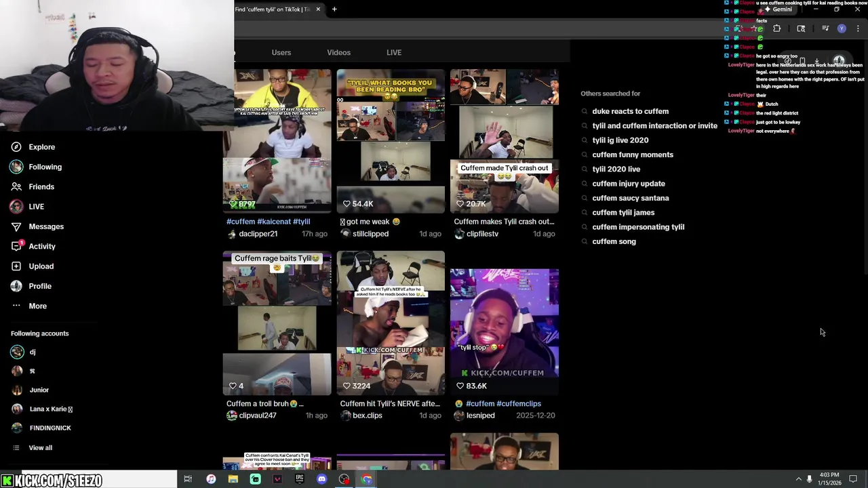Image resolution: width=868 pixels, height=488 pixels.
Task: Open 'Cuffem made Tylil crash out' video
Action: coord(505,141)
